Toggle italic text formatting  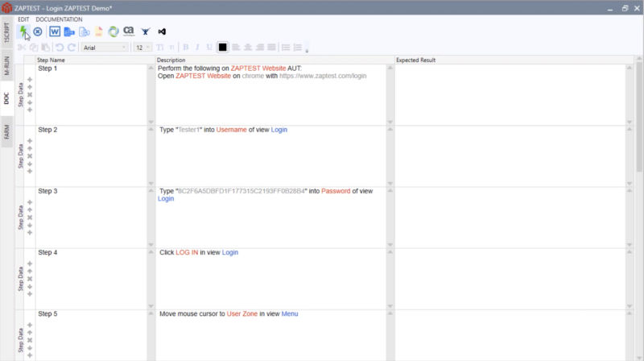click(x=198, y=48)
